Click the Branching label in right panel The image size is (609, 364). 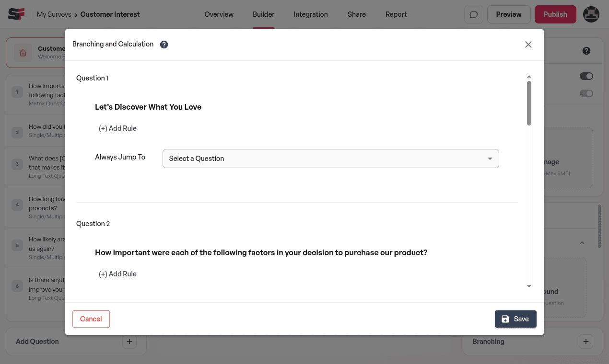[488, 341]
